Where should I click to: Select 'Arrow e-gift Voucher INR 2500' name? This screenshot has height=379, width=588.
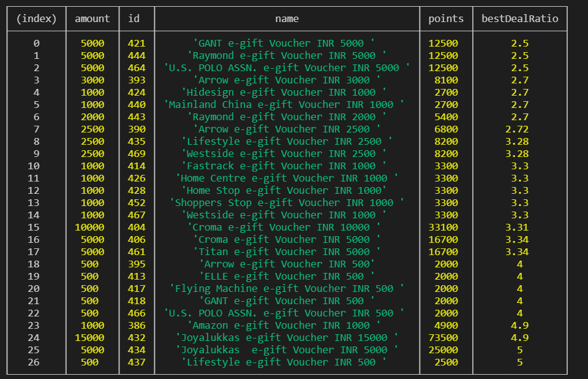coord(287,129)
